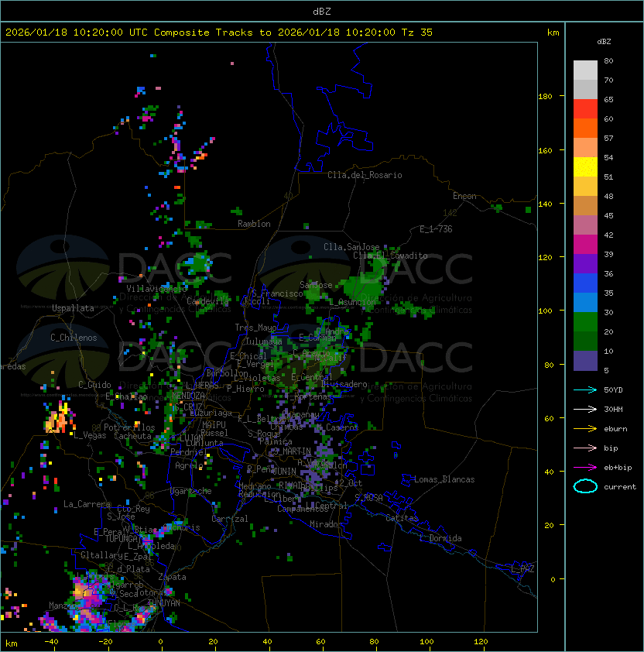Click the cyan 50YD arrow in the legend

[x=585, y=389]
